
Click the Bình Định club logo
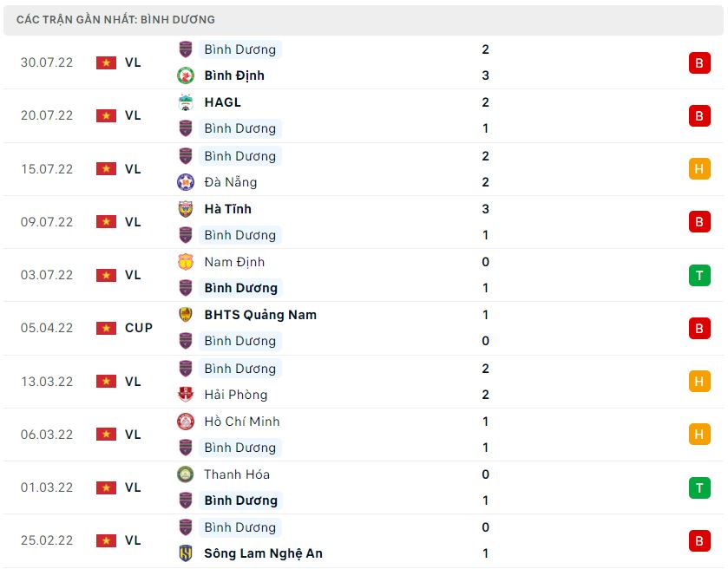click(186, 75)
